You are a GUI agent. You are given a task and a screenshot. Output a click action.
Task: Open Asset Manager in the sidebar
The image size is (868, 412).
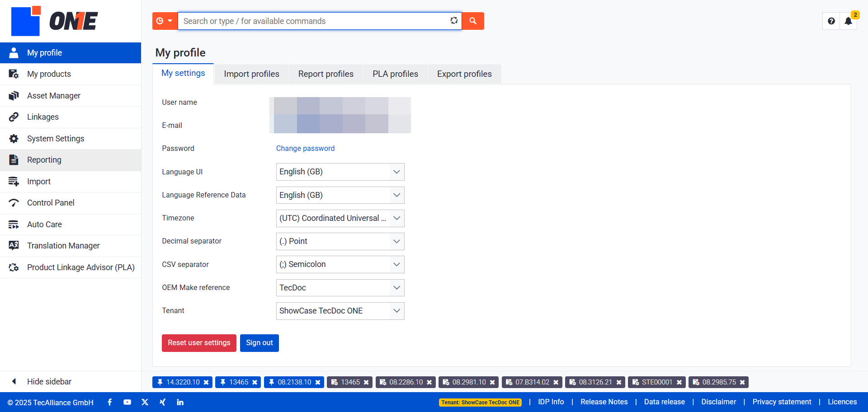(x=71, y=96)
